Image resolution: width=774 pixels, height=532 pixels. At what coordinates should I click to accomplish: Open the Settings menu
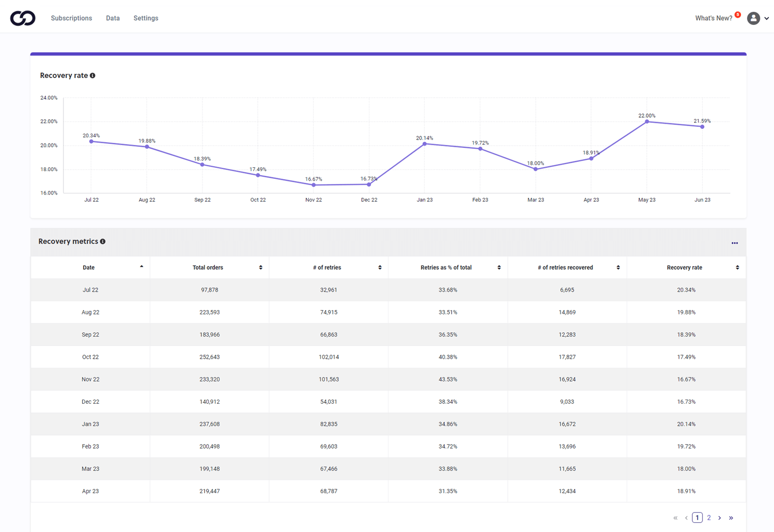click(x=146, y=18)
